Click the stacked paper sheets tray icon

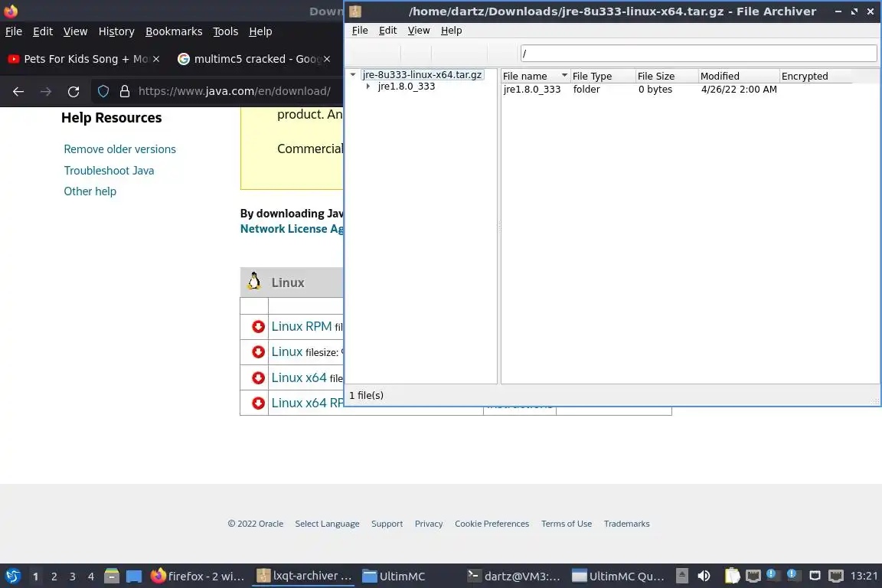[732, 576]
